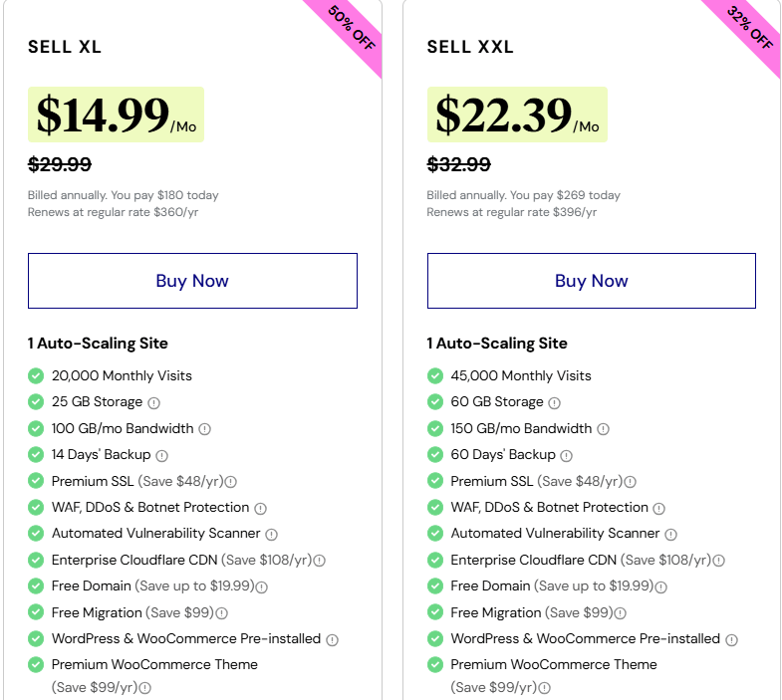Show info for Sell XL Premium SSL

coord(231,482)
